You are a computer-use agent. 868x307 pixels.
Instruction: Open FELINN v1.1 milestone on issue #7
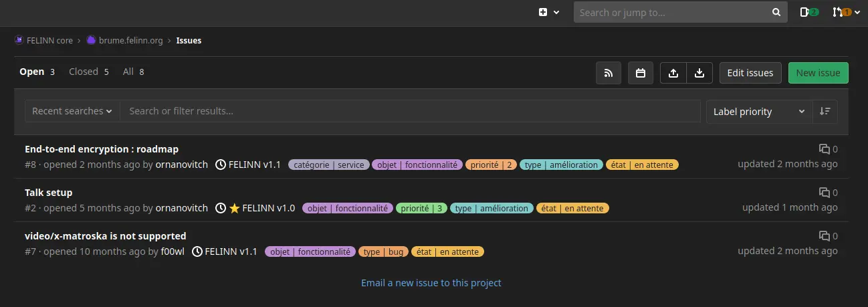tap(231, 251)
